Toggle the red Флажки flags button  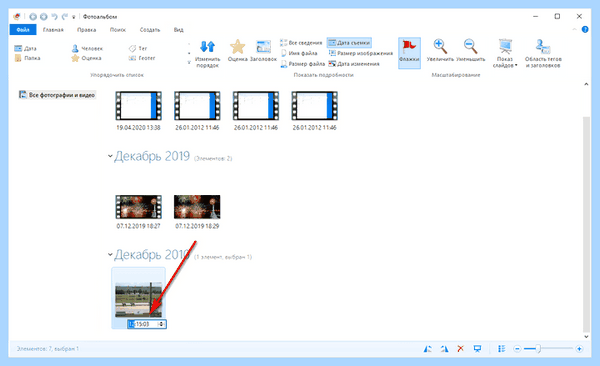click(409, 53)
